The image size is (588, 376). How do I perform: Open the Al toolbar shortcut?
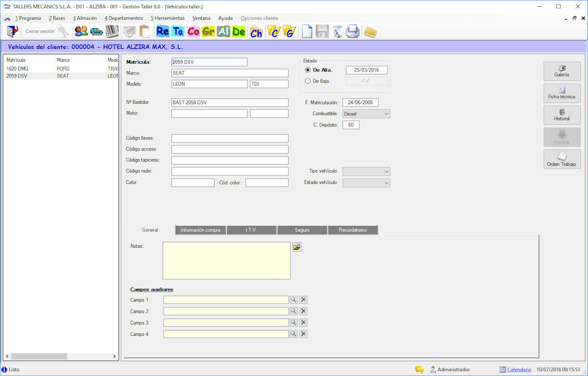pyautogui.click(x=223, y=32)
